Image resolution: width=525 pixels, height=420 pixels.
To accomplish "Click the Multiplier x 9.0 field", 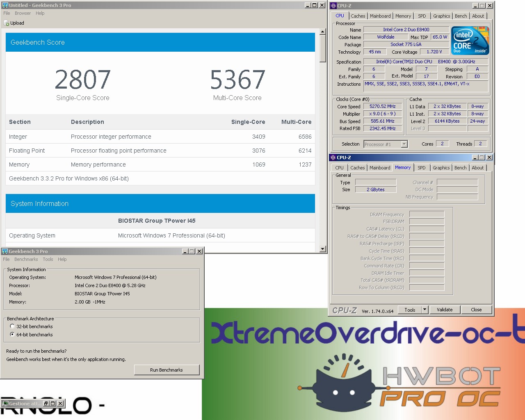I will (x=383, y=114).
